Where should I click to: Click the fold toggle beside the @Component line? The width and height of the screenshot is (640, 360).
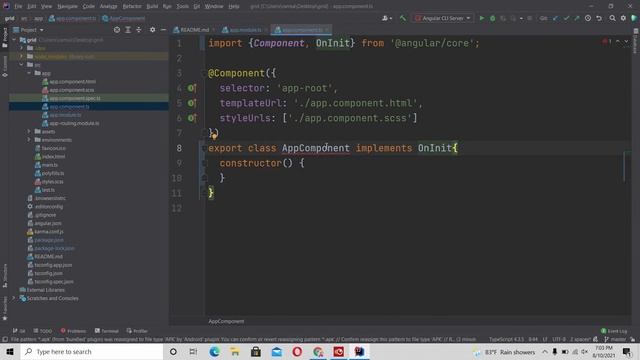pos(204,73)
